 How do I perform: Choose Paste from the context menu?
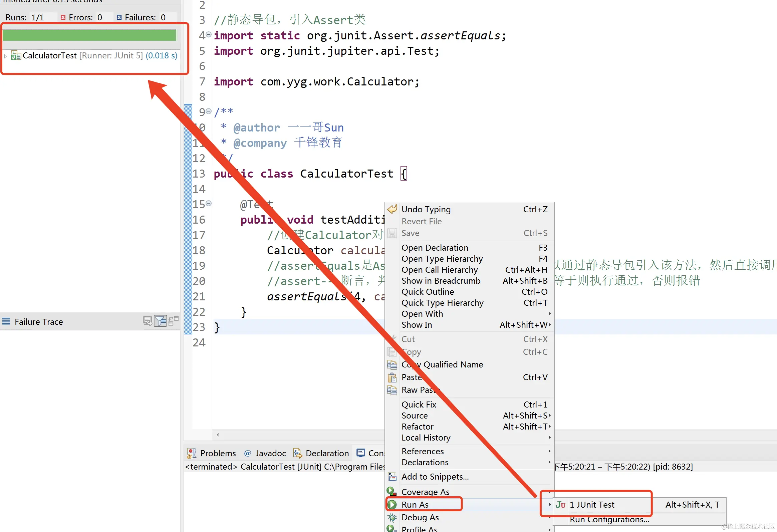coord(469,377)
